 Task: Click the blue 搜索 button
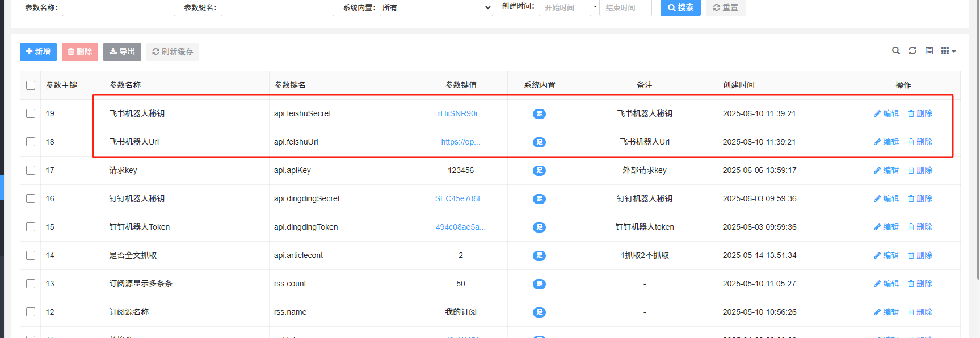coord(680,7)
